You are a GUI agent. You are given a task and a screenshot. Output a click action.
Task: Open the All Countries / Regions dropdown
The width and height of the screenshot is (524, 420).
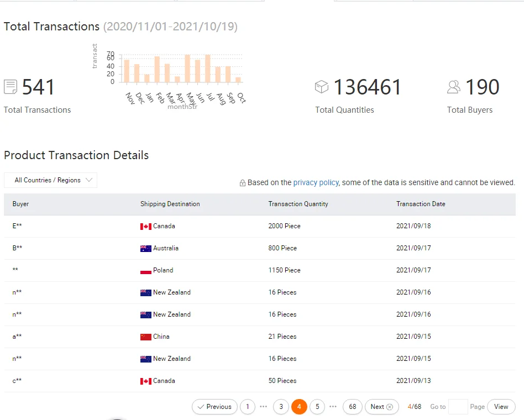click(50, 180)
